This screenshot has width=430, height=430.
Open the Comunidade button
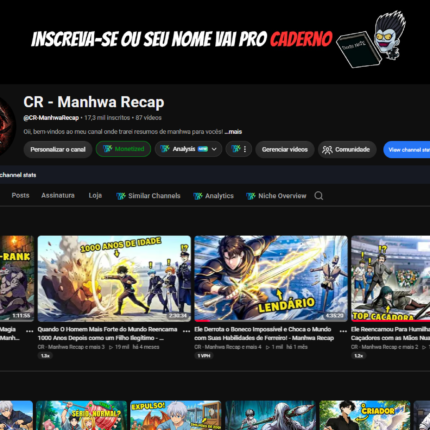tap(347, 150)
